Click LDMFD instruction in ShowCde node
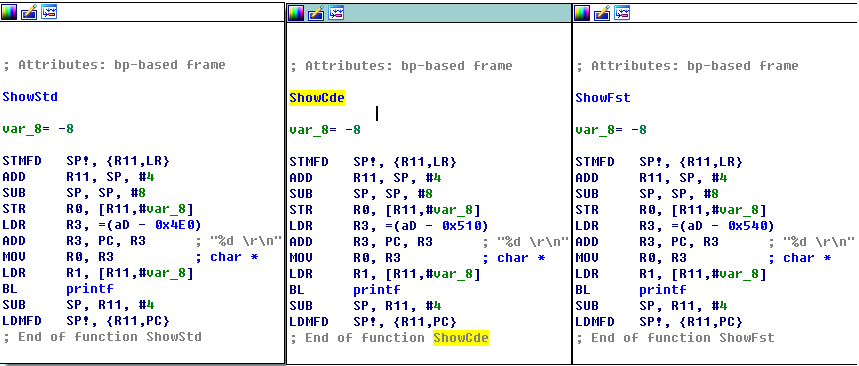 373,322
